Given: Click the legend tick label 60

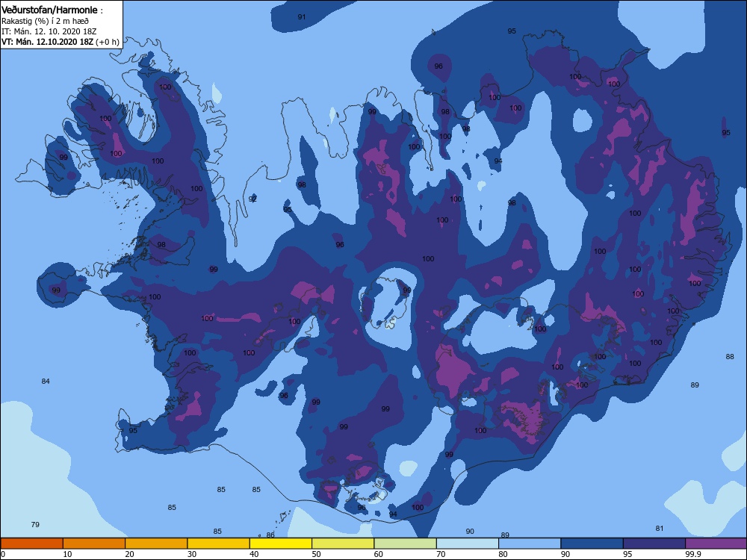Looking at the screenshot, I should 379,554.
